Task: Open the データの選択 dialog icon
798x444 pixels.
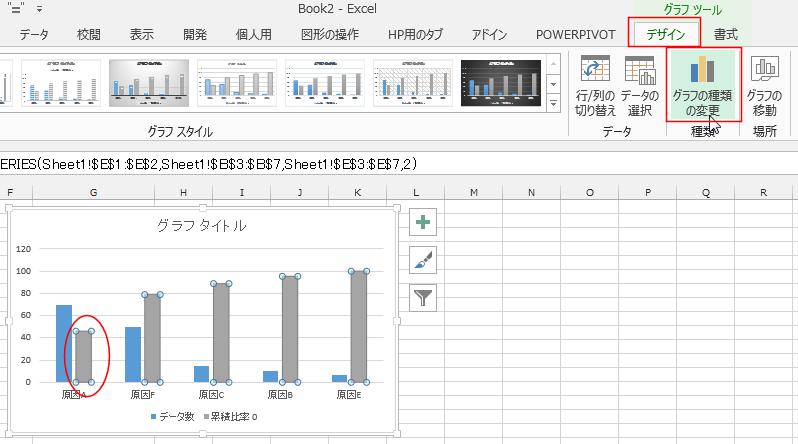Action: pos(639,72)
